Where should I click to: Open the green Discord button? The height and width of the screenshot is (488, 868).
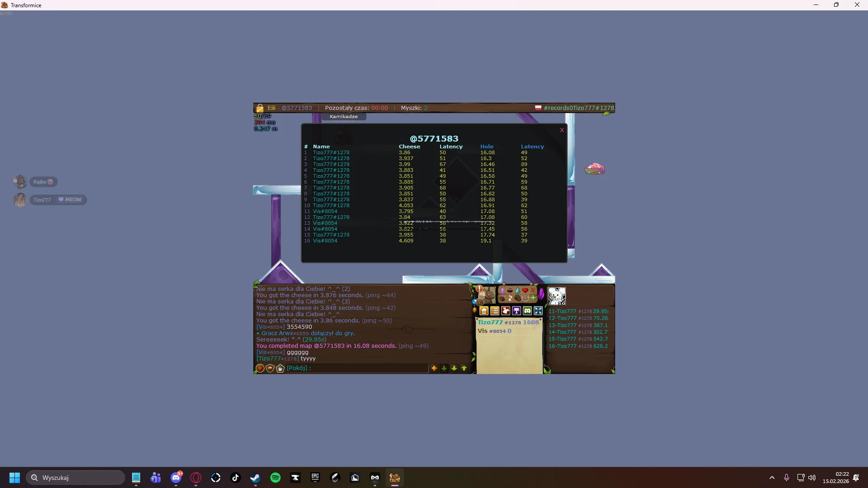[x=527, y=311]
